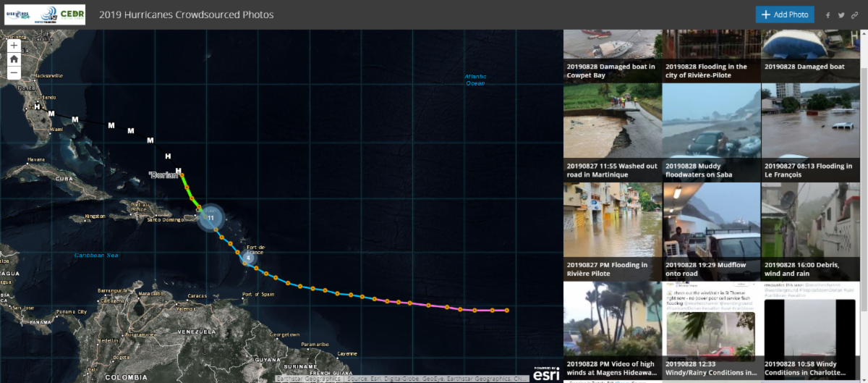Viewport: 868px width, 383px height.
Task: Open the photo cluster marked 11
Action: pyautogui.click(x=210, y=217)
